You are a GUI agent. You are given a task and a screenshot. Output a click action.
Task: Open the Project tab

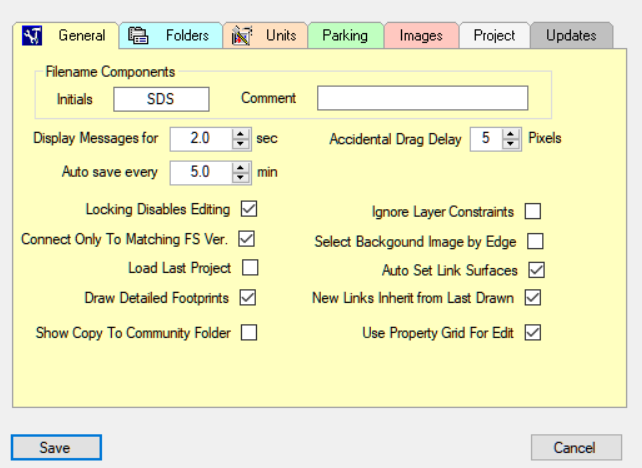495,36
